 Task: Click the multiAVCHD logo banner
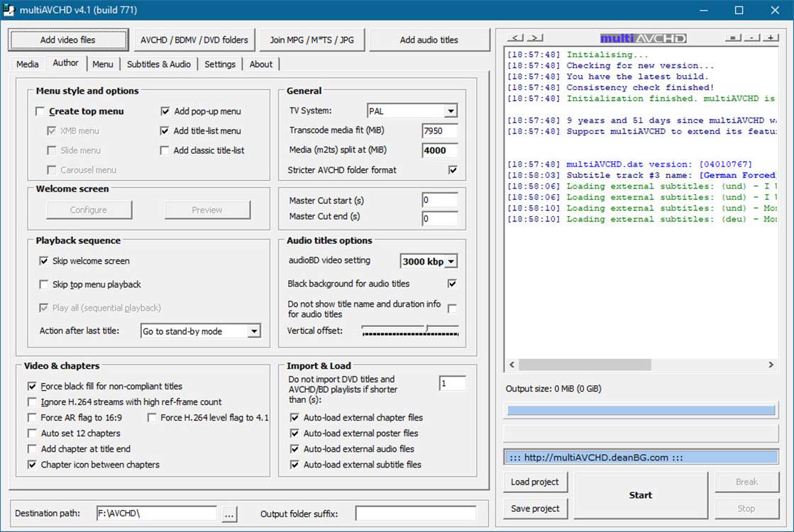click(643, 38)
